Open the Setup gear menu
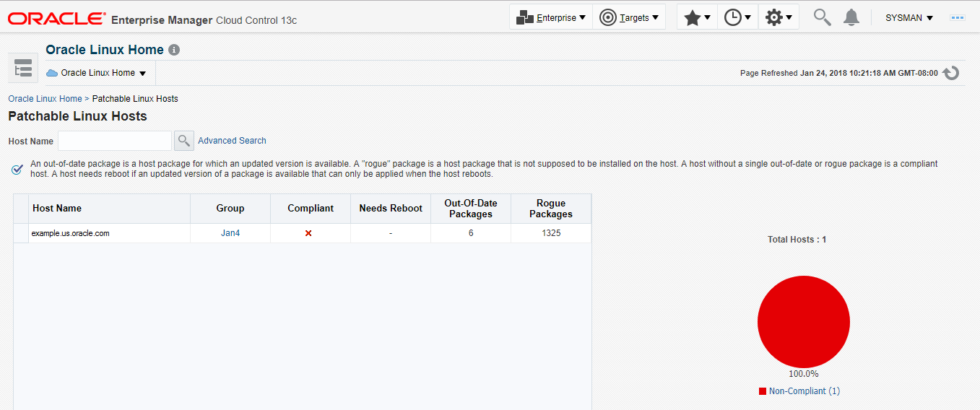Viewport: 980px width, 410px height. pos(779,17)
